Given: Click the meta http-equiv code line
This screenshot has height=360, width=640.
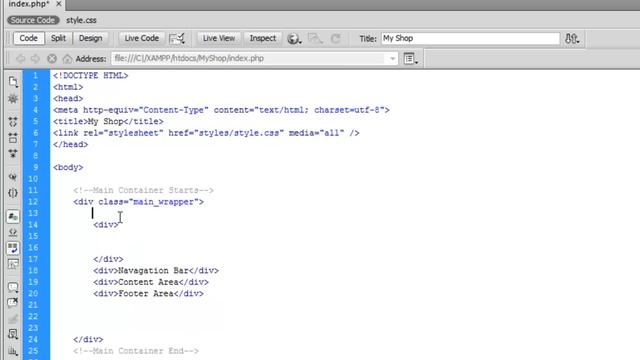Looking at the screenshot, I should coord(221,110).
